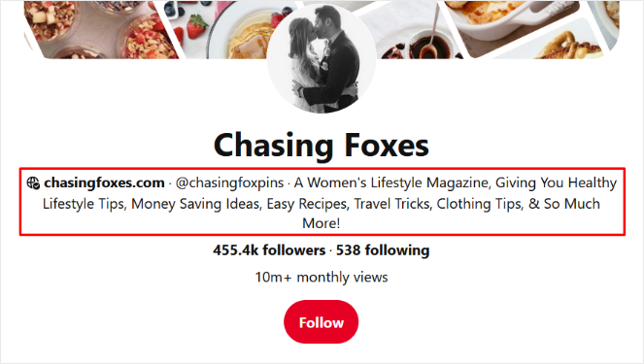Click the Chasing Foxes profile name heading
Image resolution: width=644 pixels, height=364 pixels.
(x=322, y=146)
